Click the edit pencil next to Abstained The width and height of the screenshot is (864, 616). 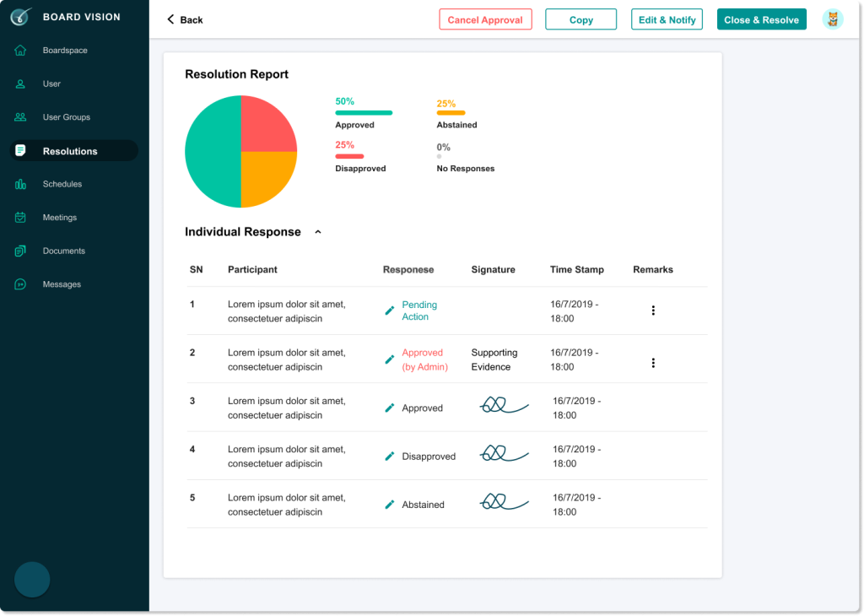click(x=389, y=505)
